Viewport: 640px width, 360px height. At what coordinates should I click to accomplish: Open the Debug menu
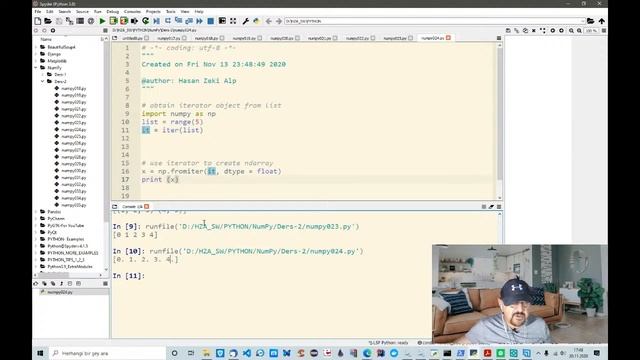click(x=113, y=11)
